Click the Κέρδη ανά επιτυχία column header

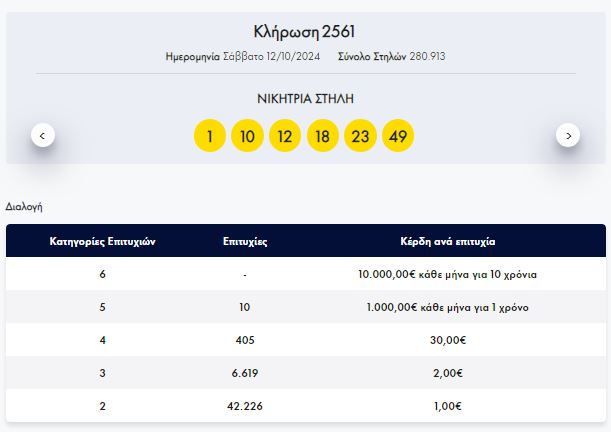[447, 241]
